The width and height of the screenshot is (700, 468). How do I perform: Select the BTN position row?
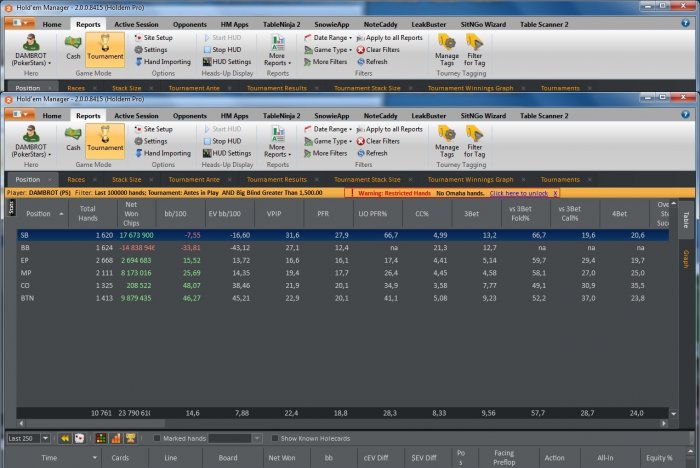click(x=343, y=298)
